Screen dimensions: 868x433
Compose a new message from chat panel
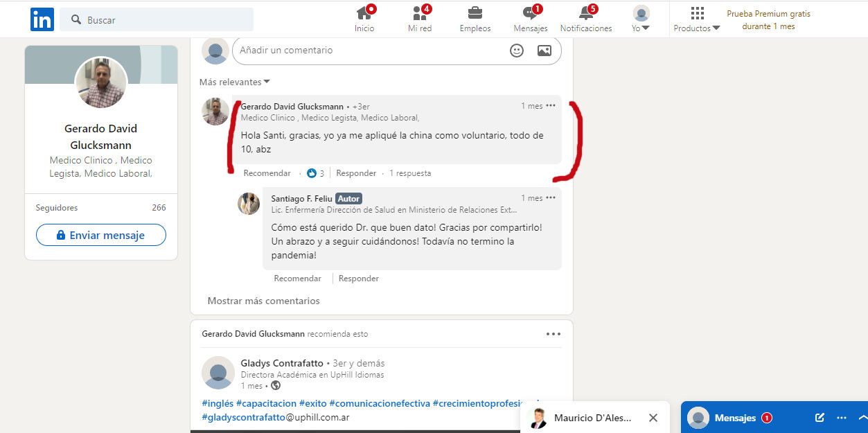(820, 418)
